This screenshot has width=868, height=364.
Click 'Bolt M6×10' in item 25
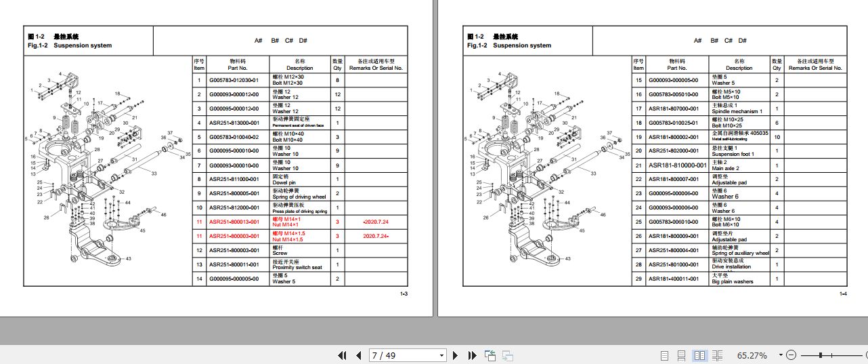tap(726, 225)
